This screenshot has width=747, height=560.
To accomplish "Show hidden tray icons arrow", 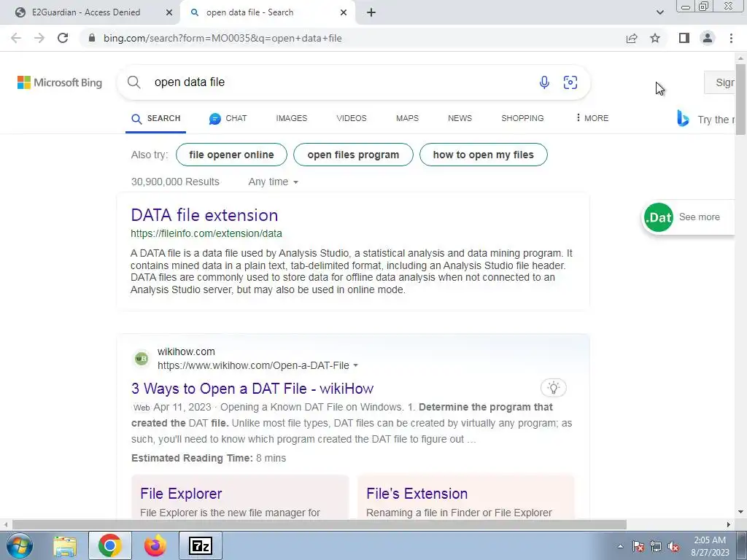I will pos(620,546).
